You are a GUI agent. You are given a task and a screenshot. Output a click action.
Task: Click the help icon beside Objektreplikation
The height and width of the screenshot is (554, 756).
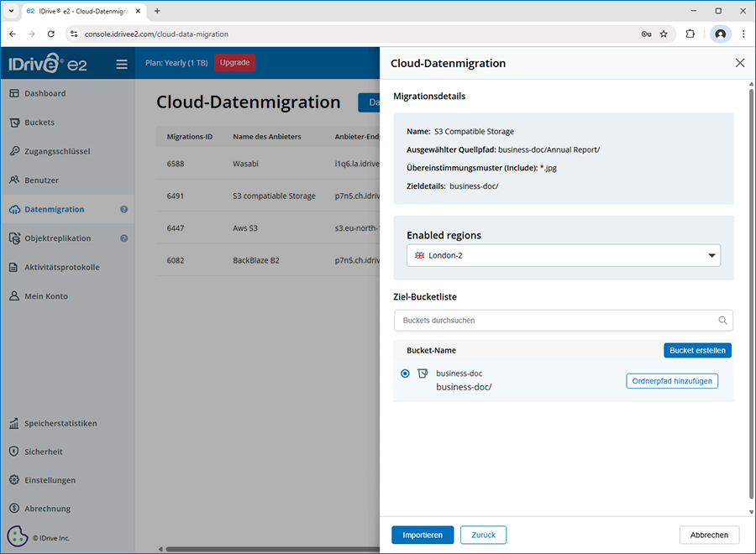(x=123, y=238)
